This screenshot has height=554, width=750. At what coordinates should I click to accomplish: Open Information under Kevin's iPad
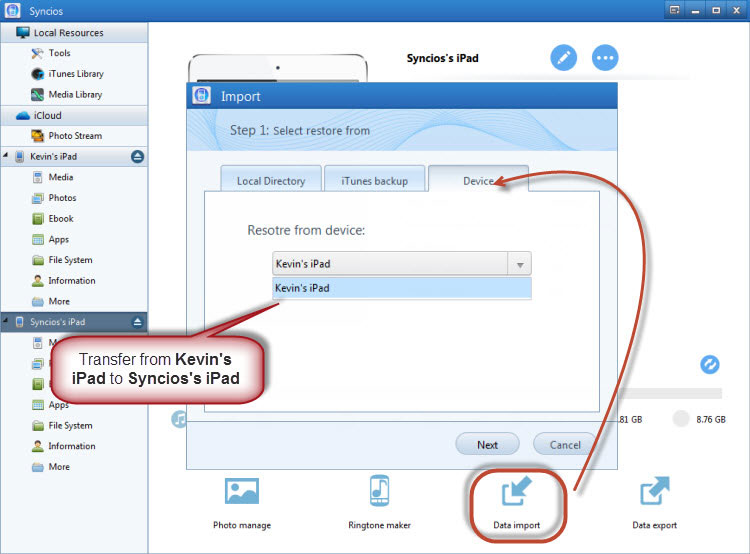[x=64, y=281]
